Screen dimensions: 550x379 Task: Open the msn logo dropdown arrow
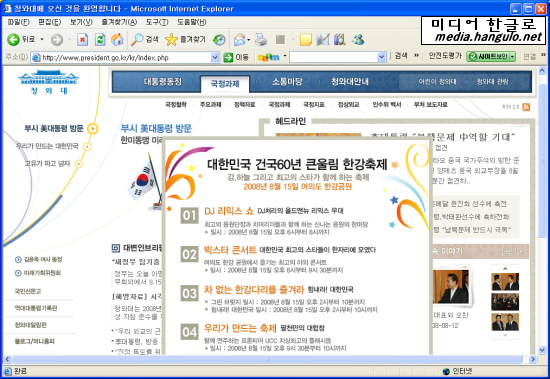tap(285, 56)
